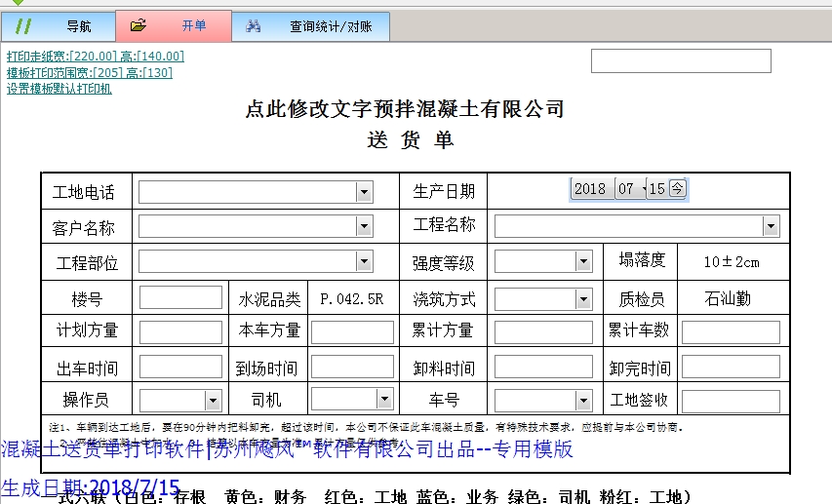Open the 模板打印范围宽 setting link
The width and height of the screenshot is (832, 504).
[90, 72]
